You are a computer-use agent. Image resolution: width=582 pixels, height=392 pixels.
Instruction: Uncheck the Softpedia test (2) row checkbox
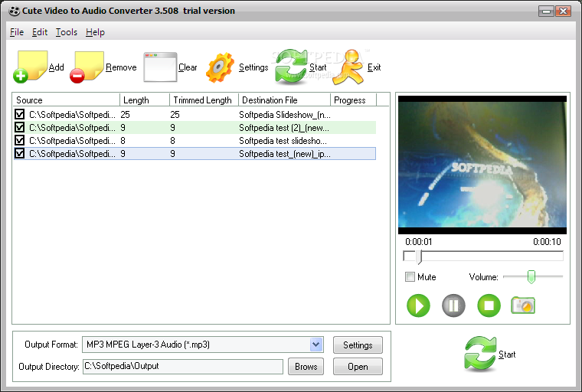(x=20, y=127)
